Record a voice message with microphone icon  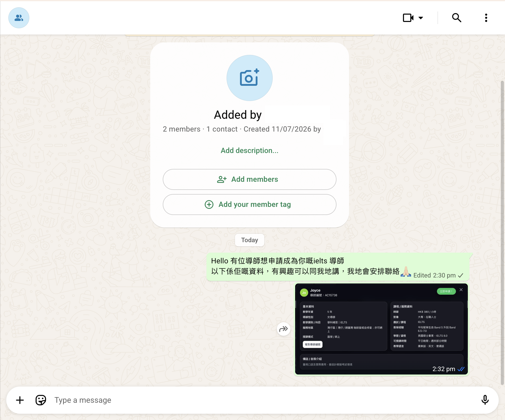click(x=485, y=400)
